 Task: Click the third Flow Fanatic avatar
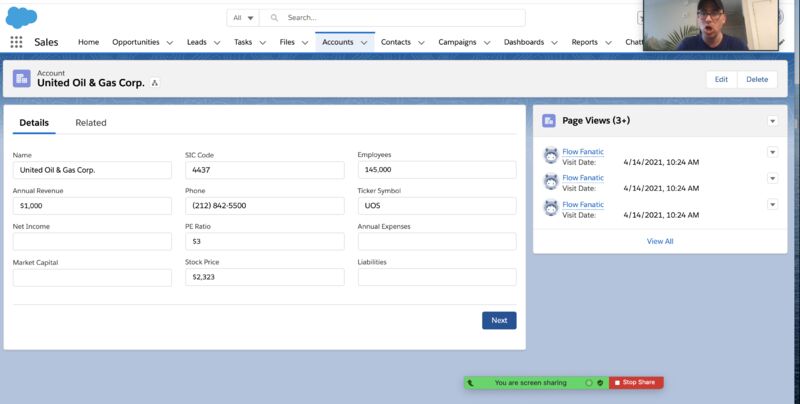pos(551,208)
